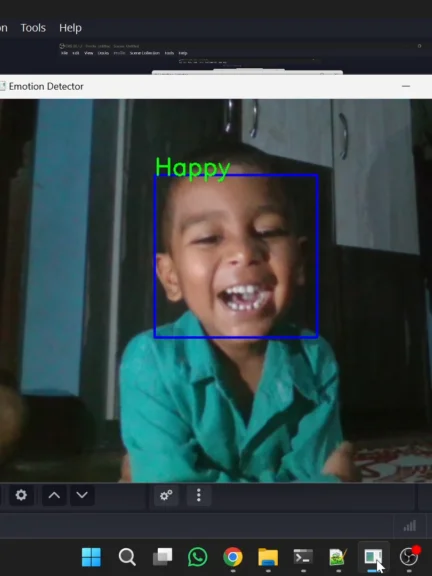Open Task View on the taskbar

162,557
